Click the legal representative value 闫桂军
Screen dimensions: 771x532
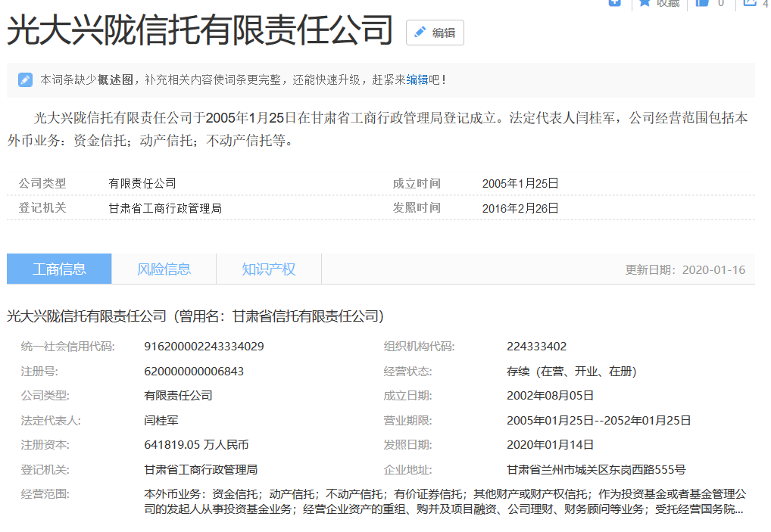coord(161,421)
